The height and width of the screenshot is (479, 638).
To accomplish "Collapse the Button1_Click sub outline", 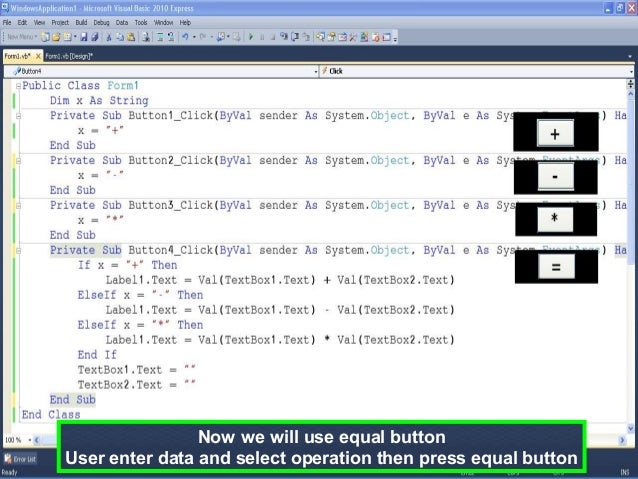I will (x=18, y=116).
